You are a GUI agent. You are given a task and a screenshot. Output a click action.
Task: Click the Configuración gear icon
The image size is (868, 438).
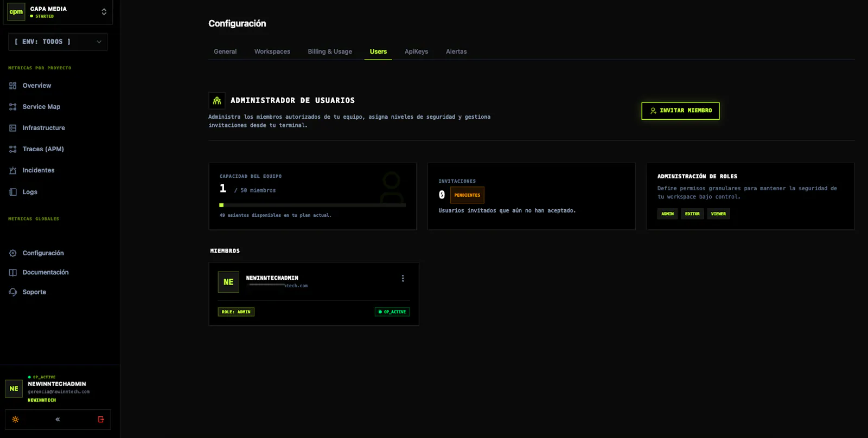tap(13, 253)
